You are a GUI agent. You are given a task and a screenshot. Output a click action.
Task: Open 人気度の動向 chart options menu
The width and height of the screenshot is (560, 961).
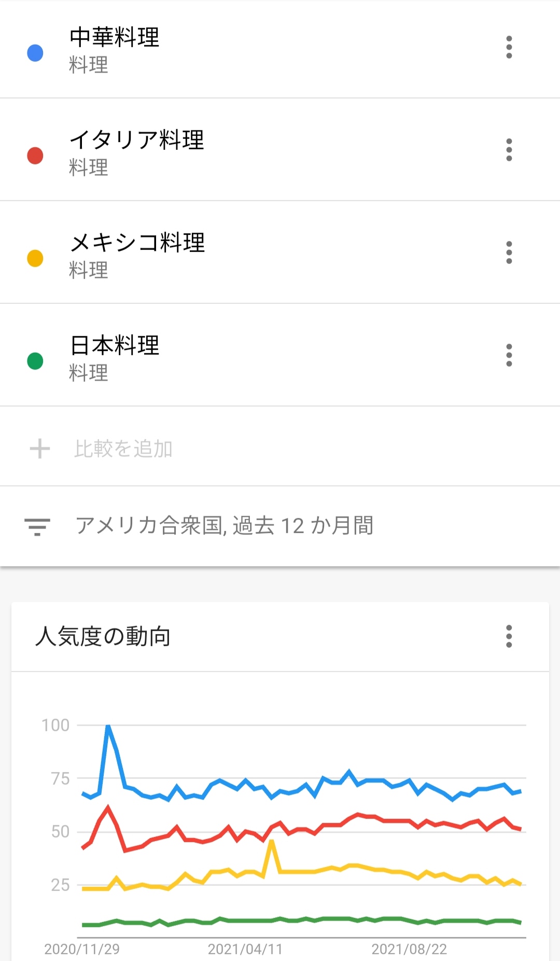point(509,636)
